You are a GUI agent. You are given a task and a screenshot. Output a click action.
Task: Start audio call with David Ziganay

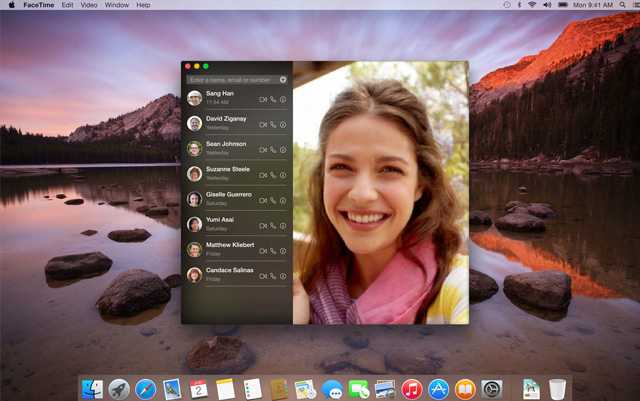[273, 124]
